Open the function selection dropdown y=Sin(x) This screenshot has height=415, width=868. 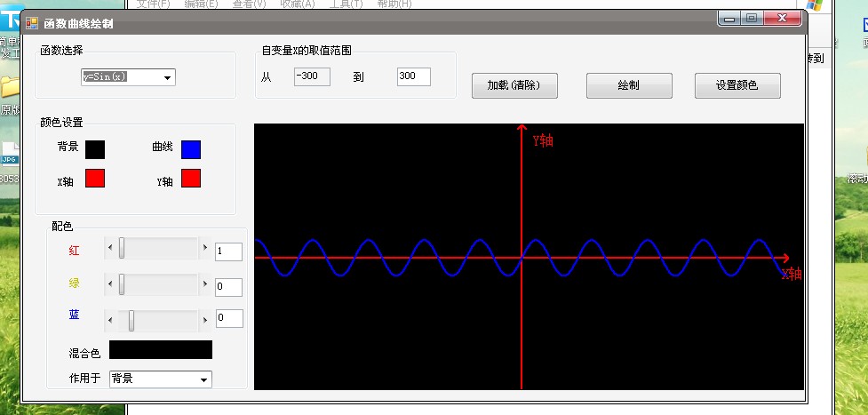pyautogui.click(x=129, y=77)
